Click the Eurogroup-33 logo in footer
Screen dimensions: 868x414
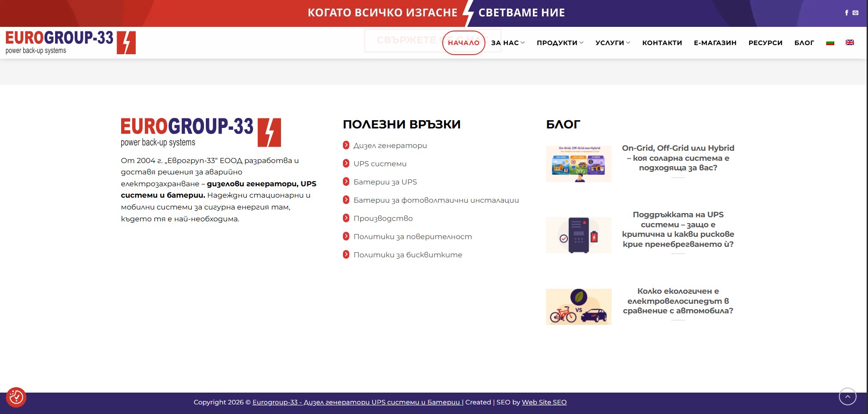(201, 132)
